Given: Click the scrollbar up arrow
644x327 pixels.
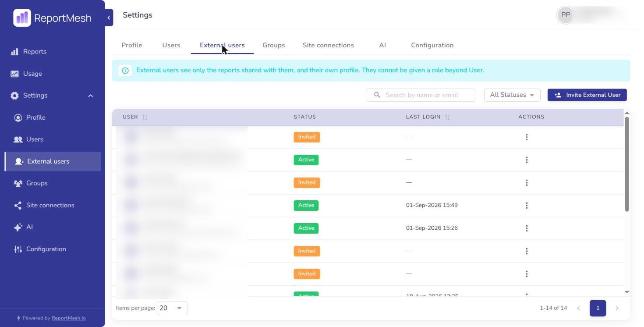Looking at the screenshot, I should point(627,113).
